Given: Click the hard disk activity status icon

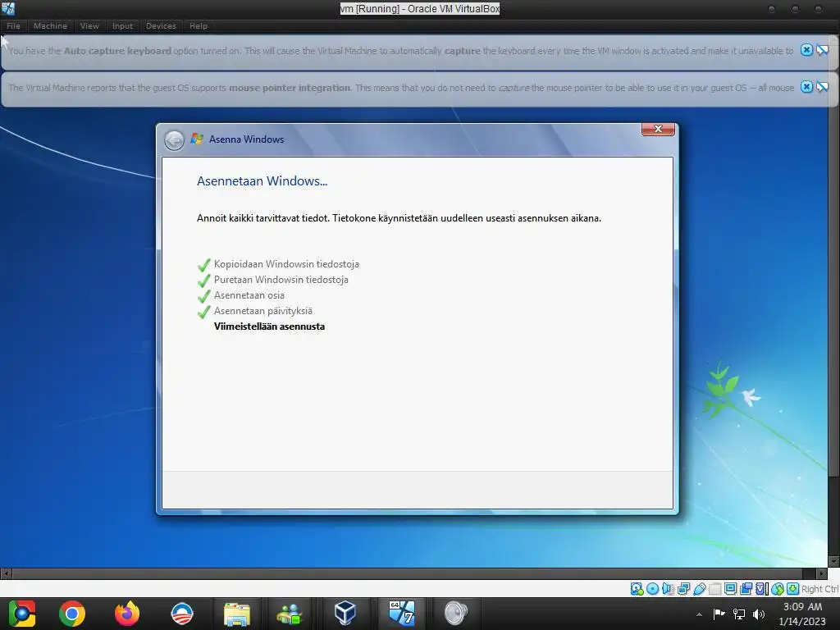Looking at the screenshot, I should coord(637,589).
